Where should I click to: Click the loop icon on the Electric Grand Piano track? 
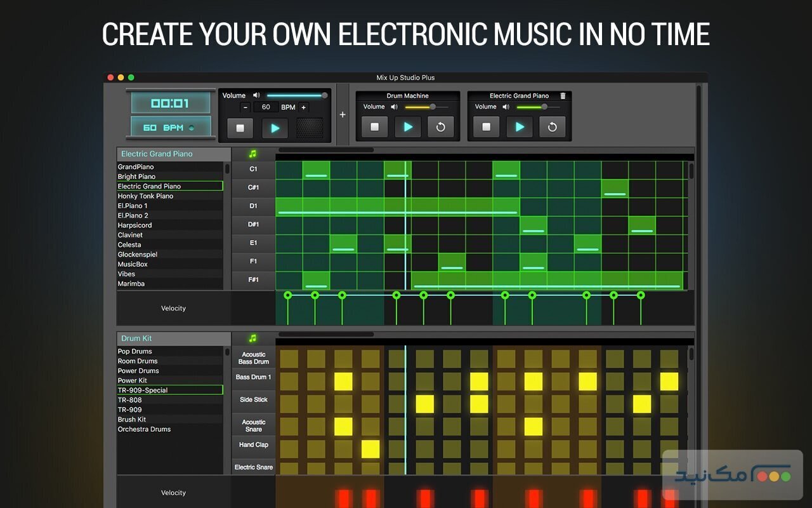(553, 126)
